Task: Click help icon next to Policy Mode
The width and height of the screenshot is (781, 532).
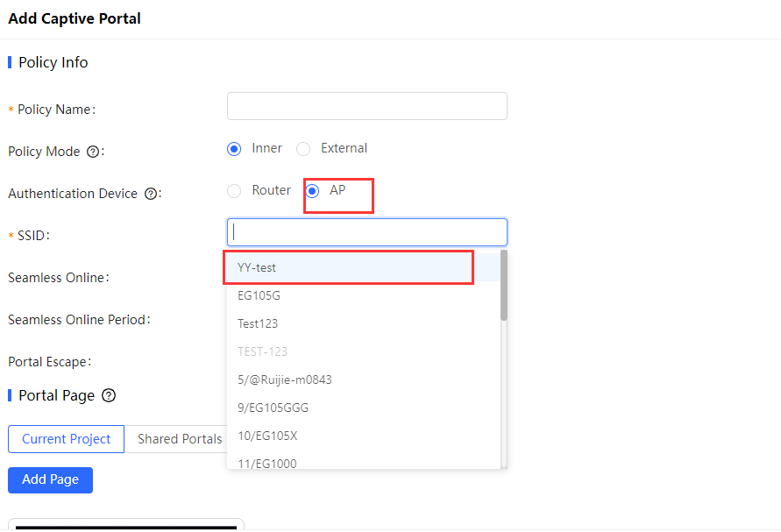Action: click(93, 152)
